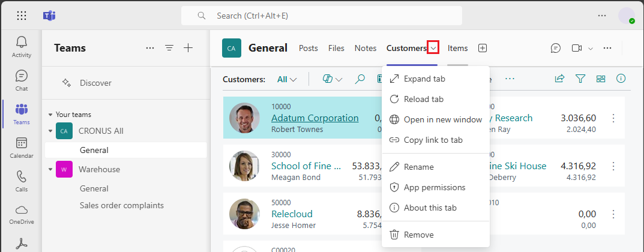The image size is (644, 252).
Task: Expand the All customers view dropdown
Action: (x=287, y=79)
